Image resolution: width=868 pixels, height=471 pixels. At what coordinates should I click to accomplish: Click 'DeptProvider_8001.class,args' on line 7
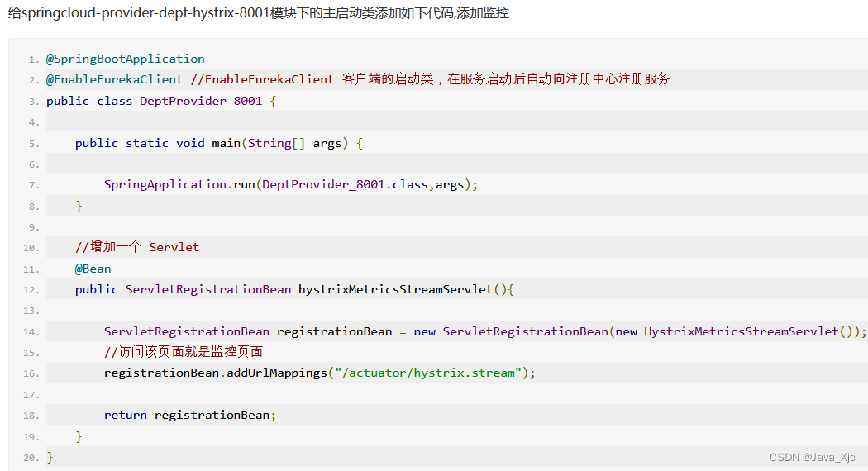363,185
